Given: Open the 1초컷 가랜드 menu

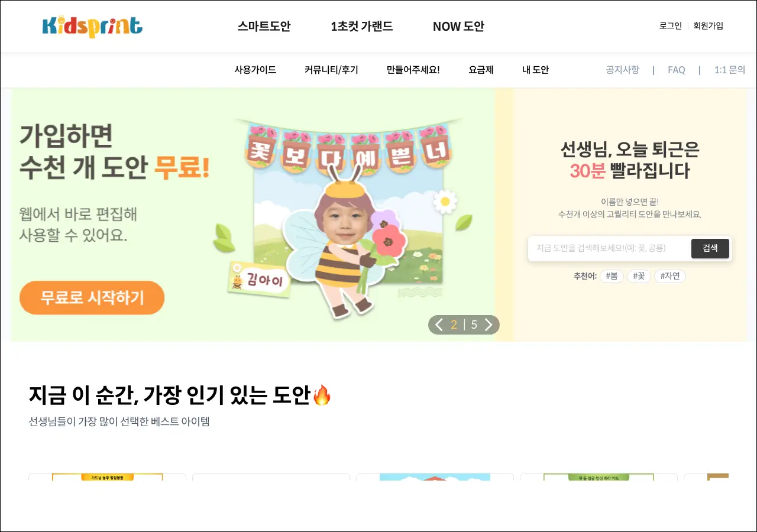Looking at the screenshot, I should pos(361,27).
